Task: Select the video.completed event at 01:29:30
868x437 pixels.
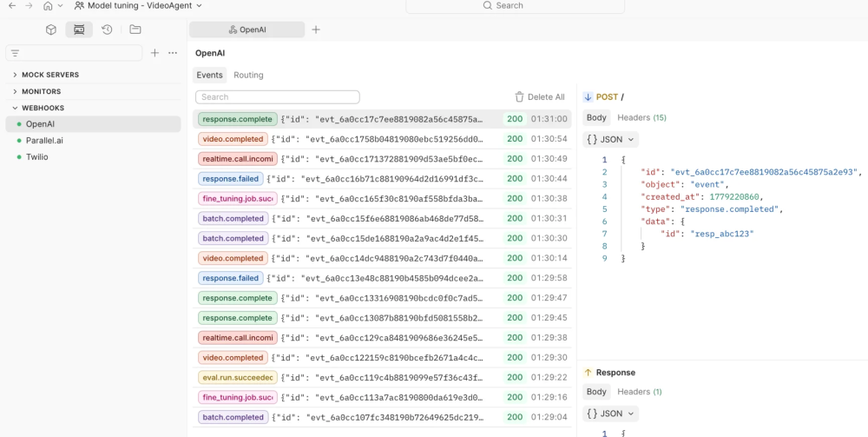Action: [x=382, y=357]
